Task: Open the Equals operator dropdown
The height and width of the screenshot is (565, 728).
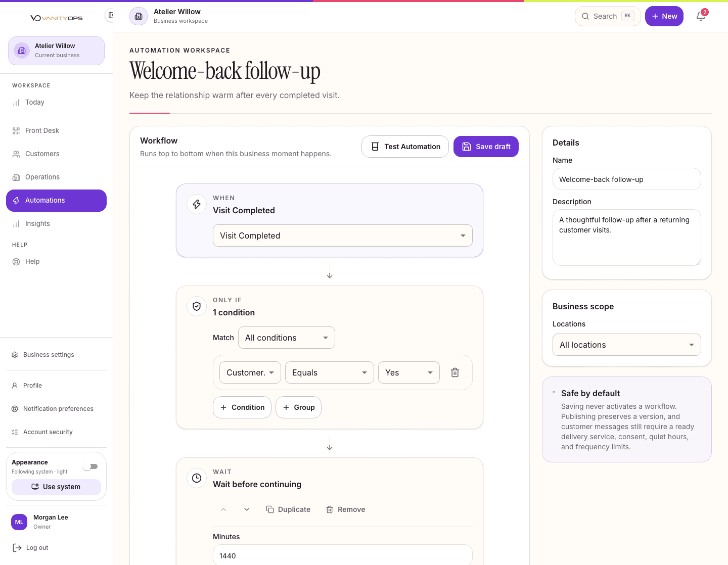Action: (330, 372)
